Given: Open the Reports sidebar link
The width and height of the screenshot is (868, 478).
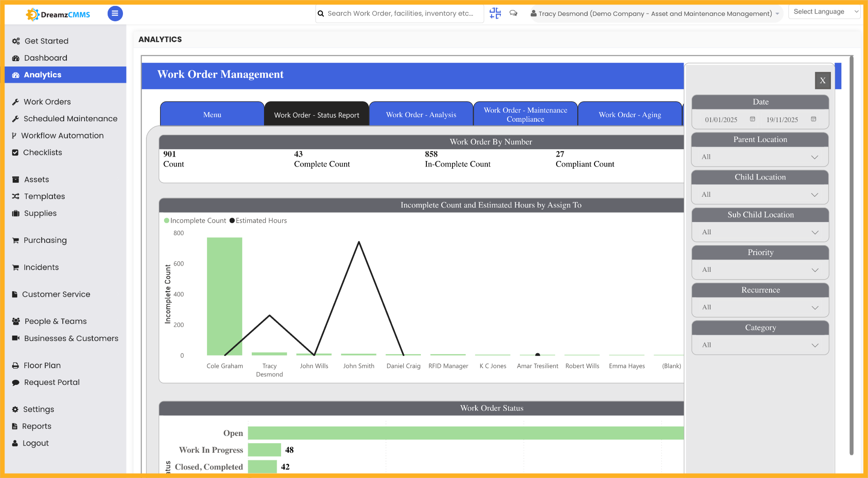Looking at the screenshot, I should [37, 426].
